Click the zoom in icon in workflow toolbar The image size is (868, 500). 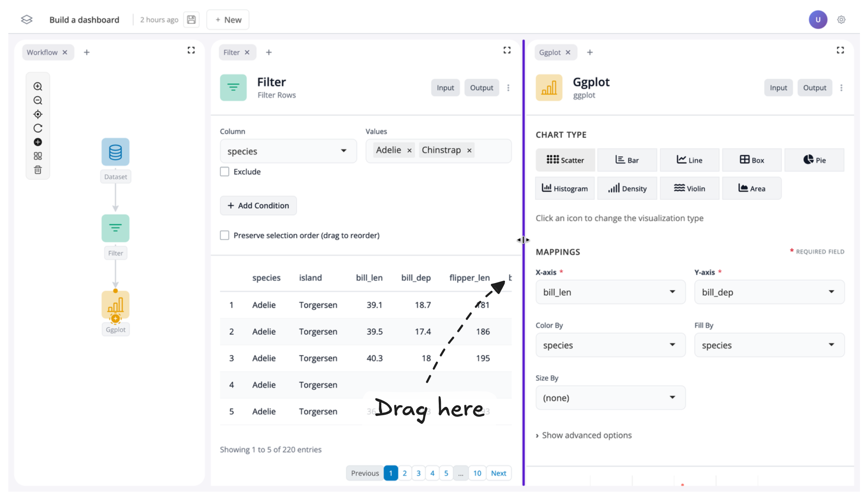(38, 87)
